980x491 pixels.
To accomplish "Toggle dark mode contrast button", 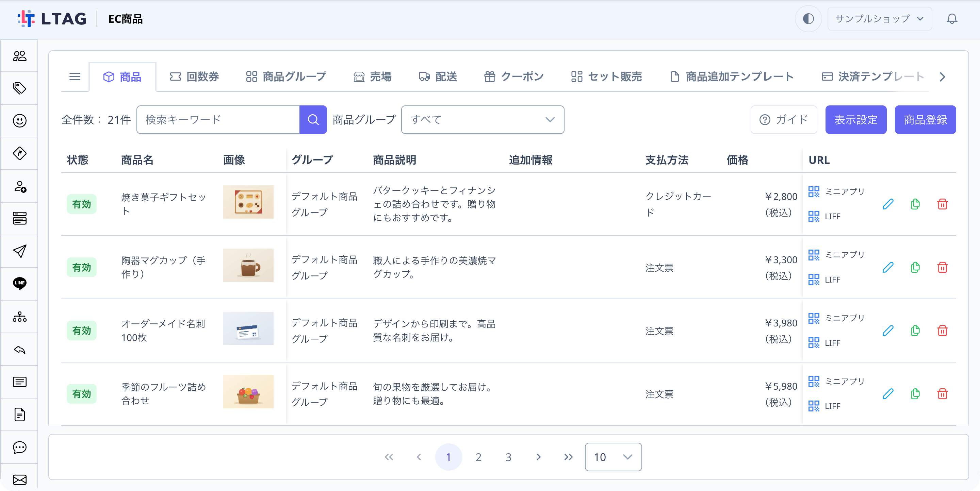I will [x=808, y=19].
